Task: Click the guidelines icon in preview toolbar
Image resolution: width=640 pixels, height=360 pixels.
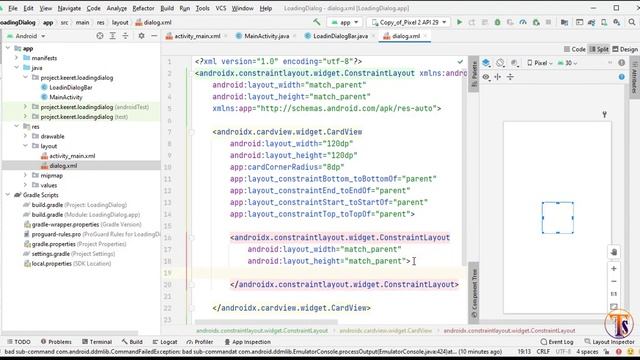Action: [x=510, y=77]
